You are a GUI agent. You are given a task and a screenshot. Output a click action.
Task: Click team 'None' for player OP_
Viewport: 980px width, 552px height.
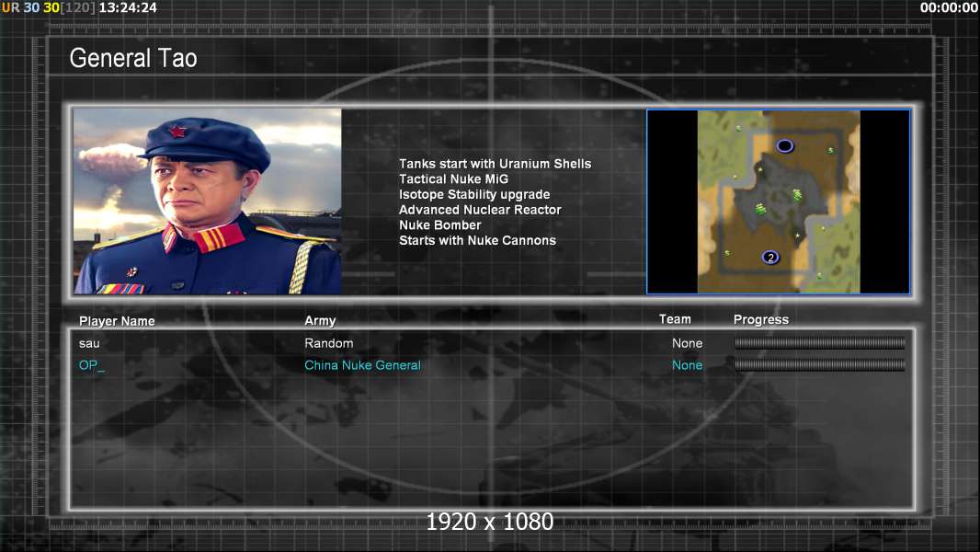click(687, 365)
